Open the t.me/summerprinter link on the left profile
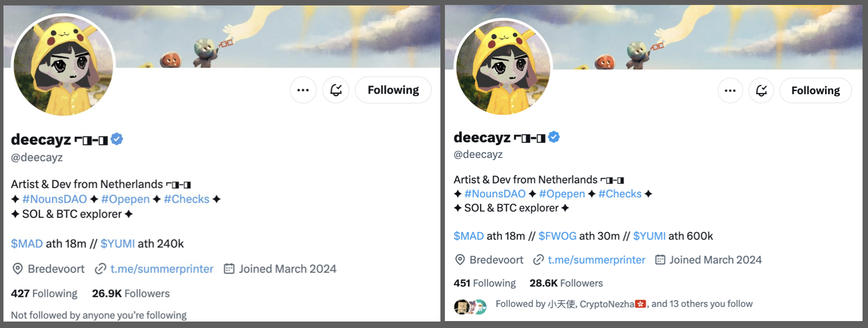 (162, 269)
